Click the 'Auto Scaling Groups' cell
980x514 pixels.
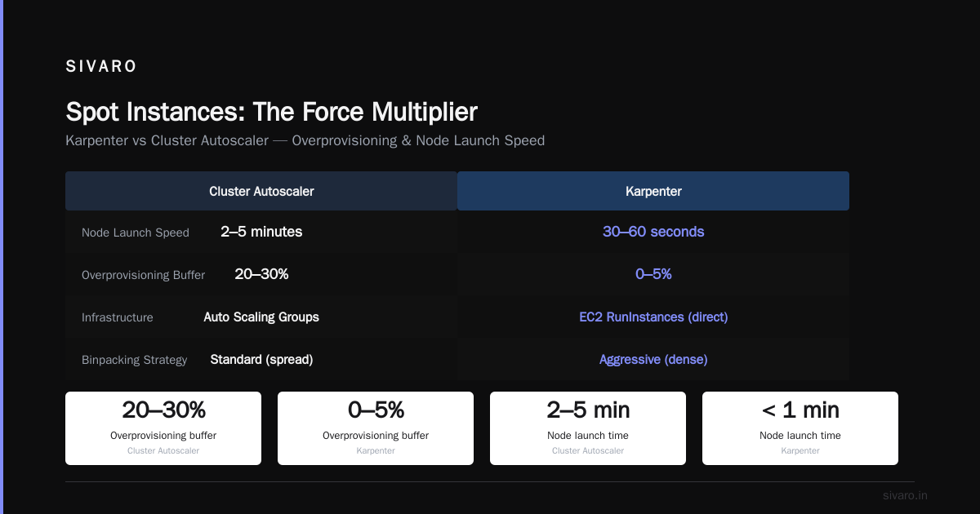pyautogui.click(x=261, y=317)
